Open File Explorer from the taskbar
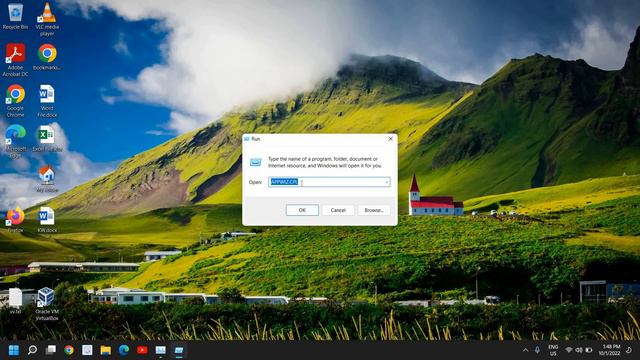This screenshot has height=360, width=640. point(106,350)
